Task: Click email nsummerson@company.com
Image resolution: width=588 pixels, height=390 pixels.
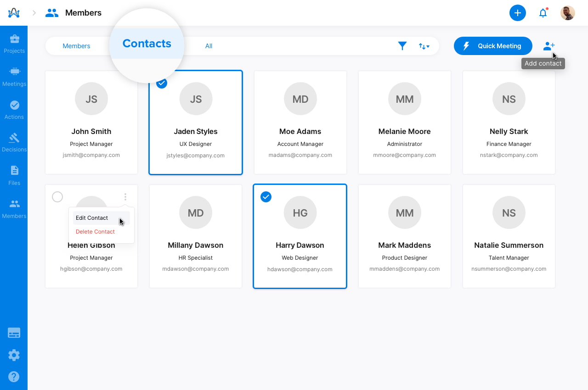Action: pyautogui.click(x=509, y=269)
